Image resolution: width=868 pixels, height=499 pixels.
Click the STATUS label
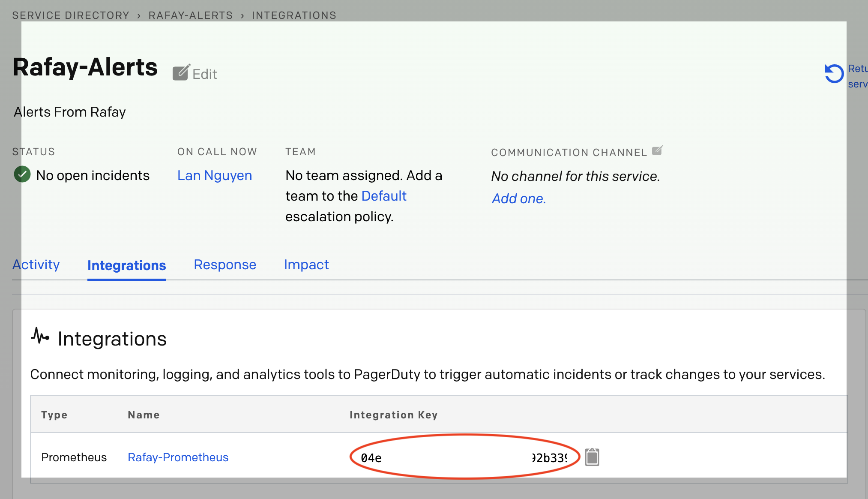pos(34,152)
